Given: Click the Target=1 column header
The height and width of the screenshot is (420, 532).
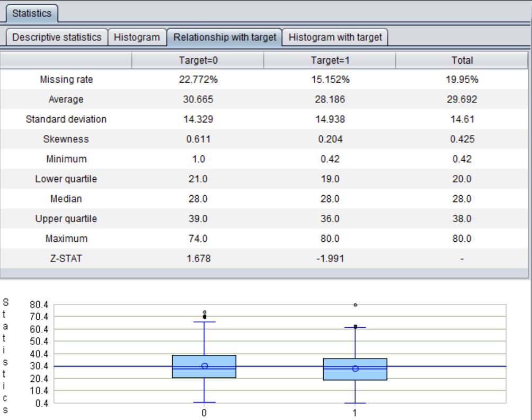Looking at the screenshot, I should click(x=330, y=60).
